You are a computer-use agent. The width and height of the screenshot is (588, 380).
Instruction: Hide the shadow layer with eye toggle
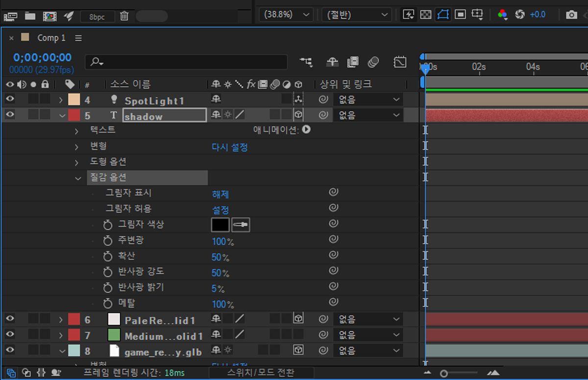[10, 115]
